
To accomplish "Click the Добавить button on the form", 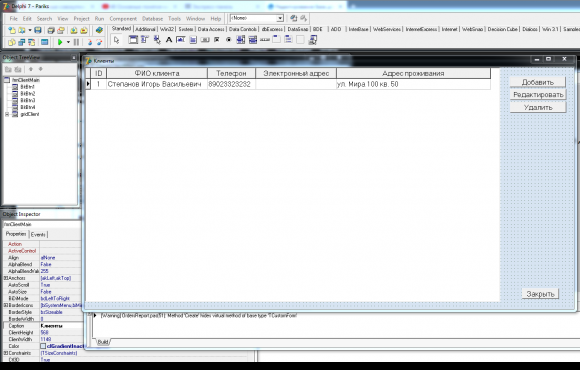I will (x=538, y=82).
